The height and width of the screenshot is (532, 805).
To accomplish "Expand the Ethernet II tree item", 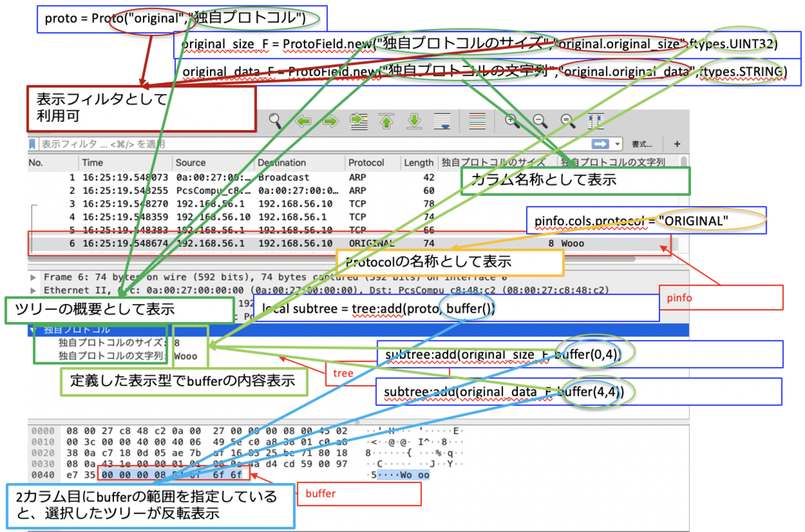I will pyautogui.click(x=34, y=290).
